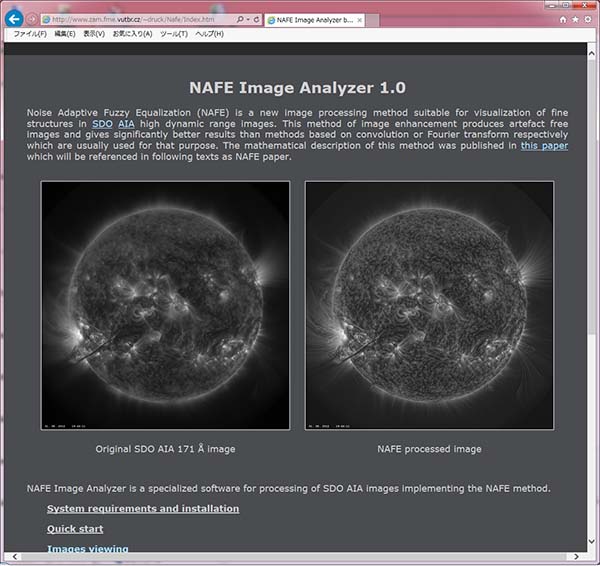Open the ツール(T) menu
Image resolution: width=600 pixels, height=566 pixels.
tap(174, 34)
